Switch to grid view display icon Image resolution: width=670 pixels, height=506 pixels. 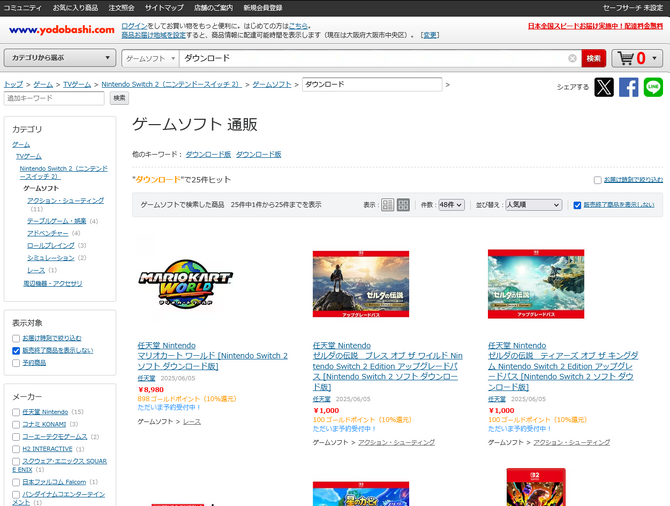(x=403, y=205)
